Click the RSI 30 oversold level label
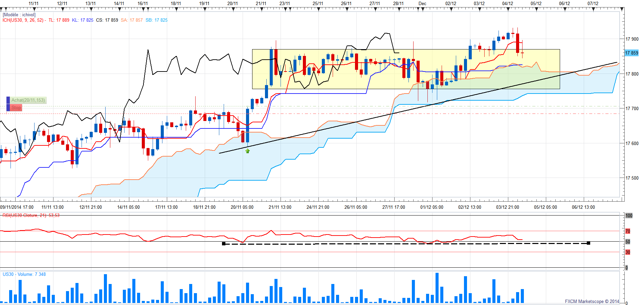The height and width of the screenshot is (305, 644). (628, 252)
